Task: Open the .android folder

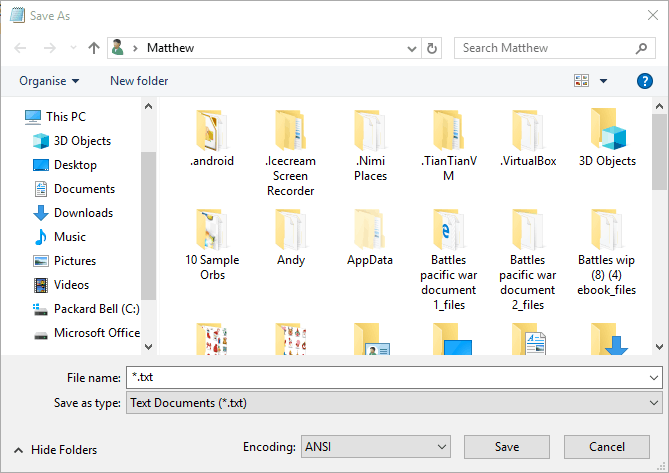Action: tap(212, 138)
